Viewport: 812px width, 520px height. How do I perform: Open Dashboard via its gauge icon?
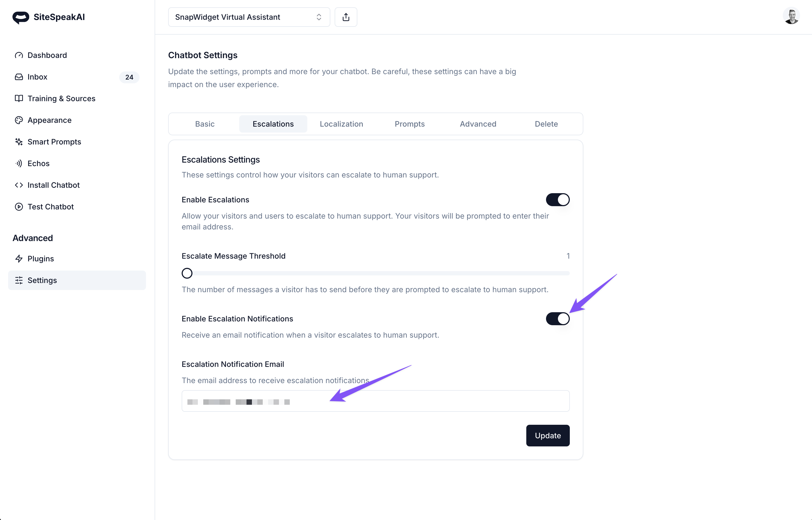pyautogui.click(x=19, y=55)
